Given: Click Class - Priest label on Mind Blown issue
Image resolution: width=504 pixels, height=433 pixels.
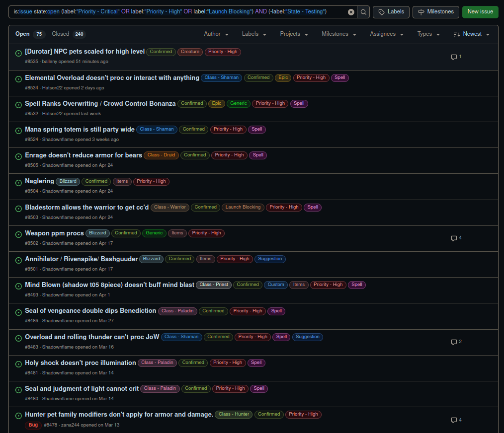Looking at the screenshot, I should point(214,285).
